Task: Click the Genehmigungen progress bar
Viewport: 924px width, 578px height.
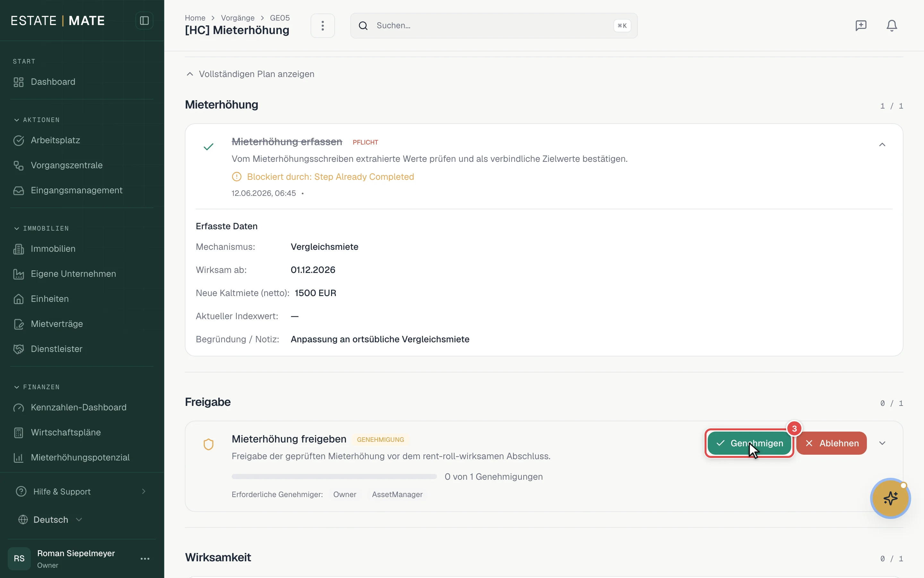Action: 334,477
